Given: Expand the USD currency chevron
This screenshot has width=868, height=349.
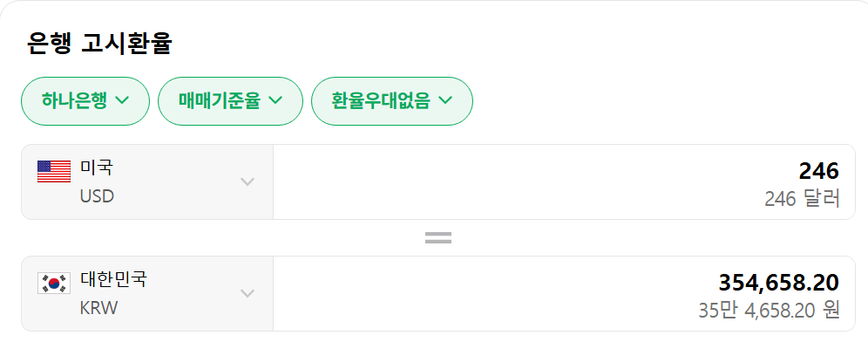Looking at the screenshot, I should coord(248,181).
